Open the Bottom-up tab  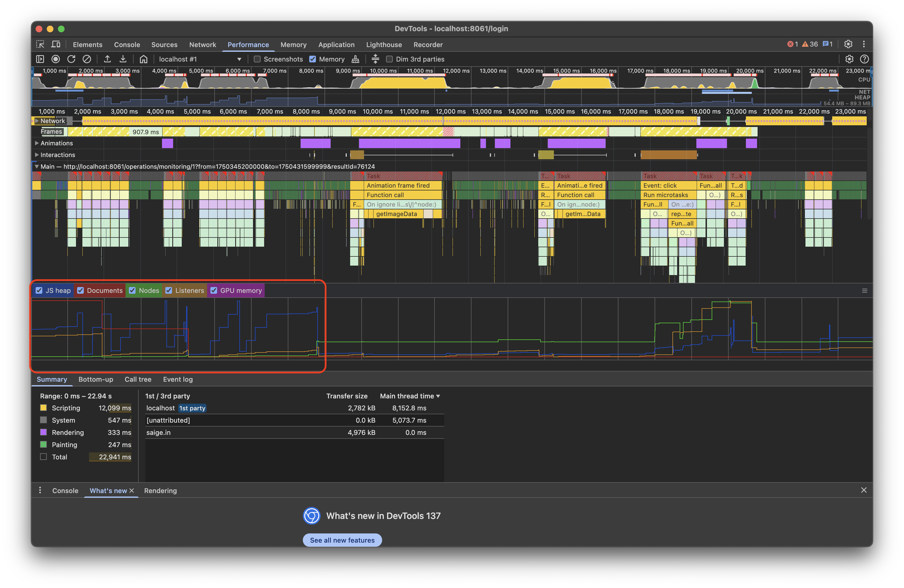coord(96,379)
